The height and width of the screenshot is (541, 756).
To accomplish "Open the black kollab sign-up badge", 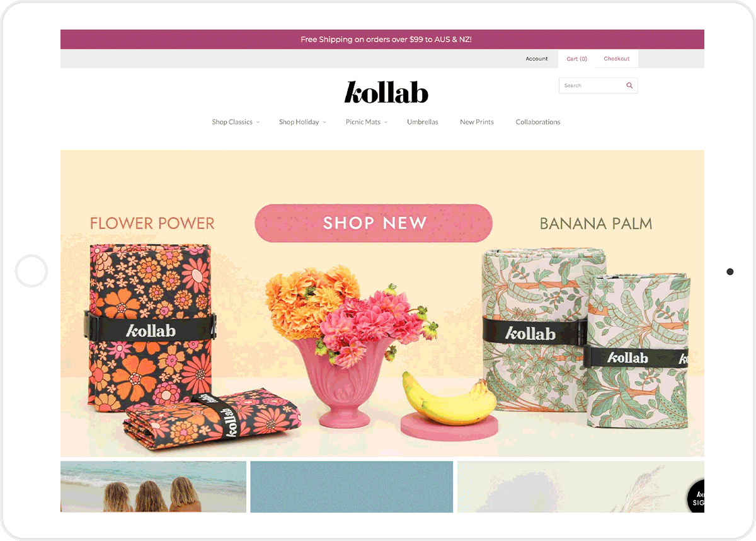I will [696, 496].
